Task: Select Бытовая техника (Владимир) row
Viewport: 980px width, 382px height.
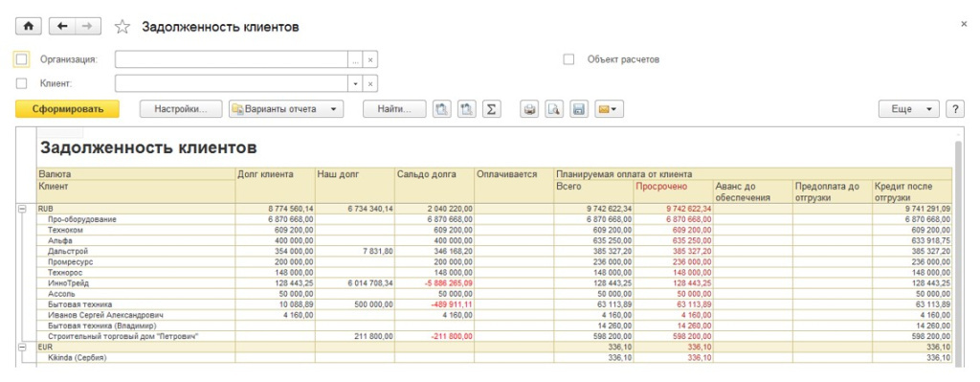Action: [494, 326]
